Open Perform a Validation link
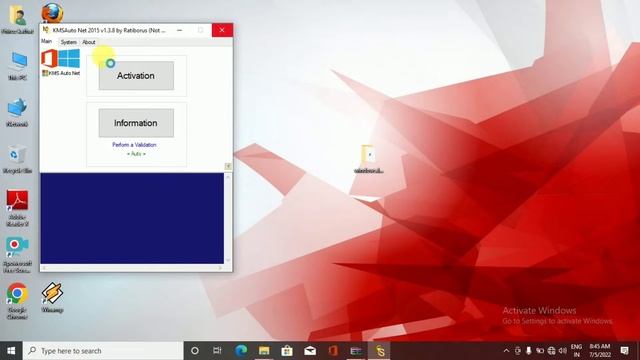 134,145
